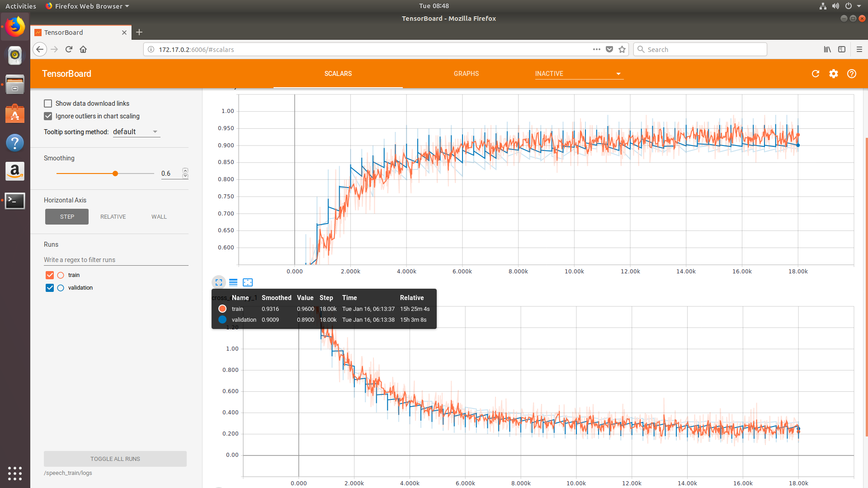Image resolution: width=868 pixels, height=488 pixels.
Task: Go to Firefox home page
Action: tap(83, 49)
